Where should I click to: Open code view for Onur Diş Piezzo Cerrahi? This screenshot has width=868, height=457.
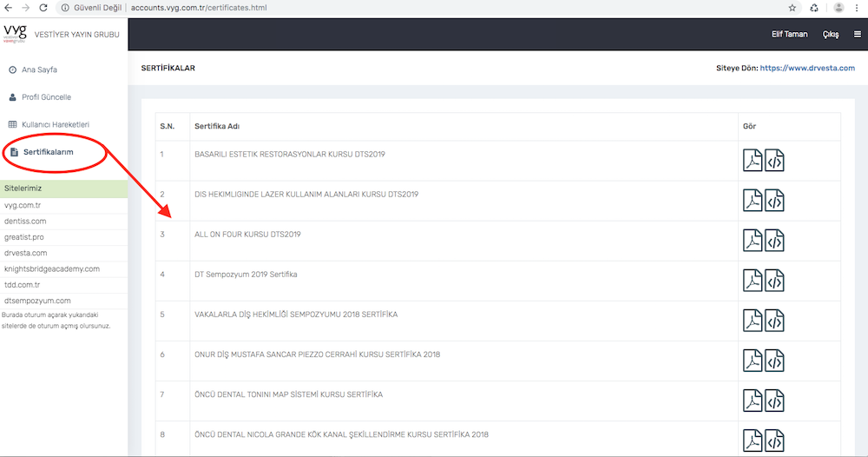pyautogui.click(x=774, y=361)
